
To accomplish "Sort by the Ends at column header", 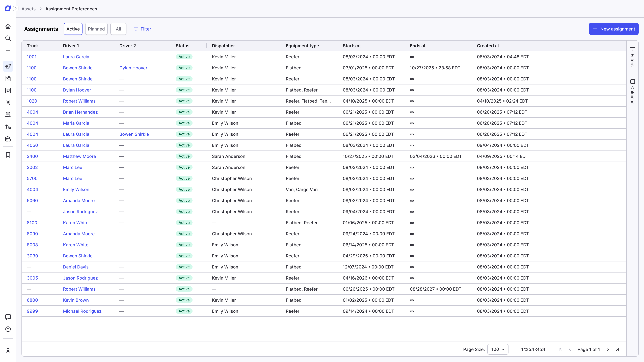I will pos(417,46).
